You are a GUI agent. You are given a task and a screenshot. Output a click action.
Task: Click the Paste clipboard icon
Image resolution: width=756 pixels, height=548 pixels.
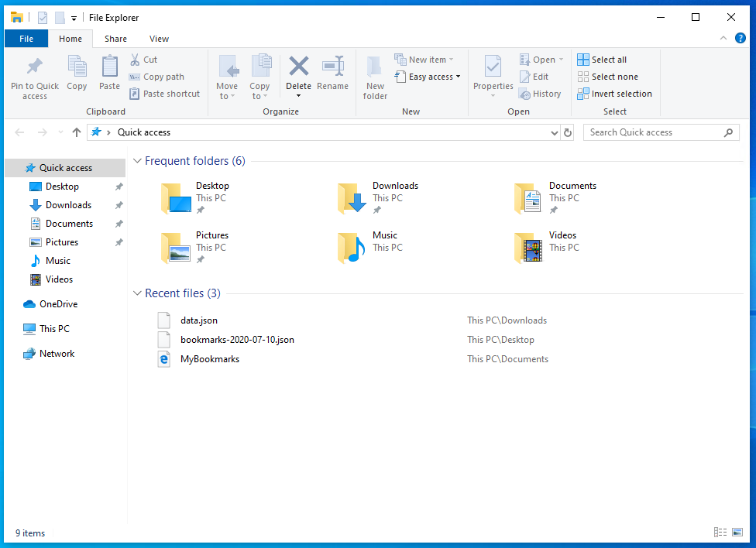coord(109,67)
